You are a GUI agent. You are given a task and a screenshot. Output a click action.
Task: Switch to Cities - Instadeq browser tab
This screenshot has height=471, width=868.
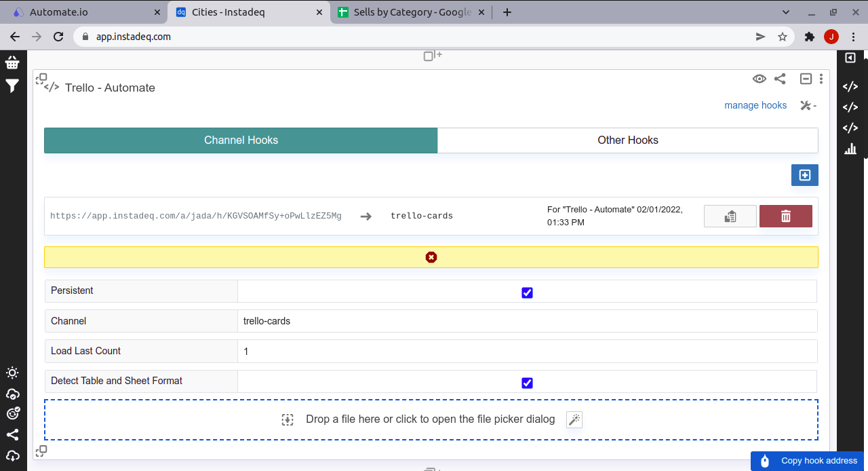(x=249, y=12)
